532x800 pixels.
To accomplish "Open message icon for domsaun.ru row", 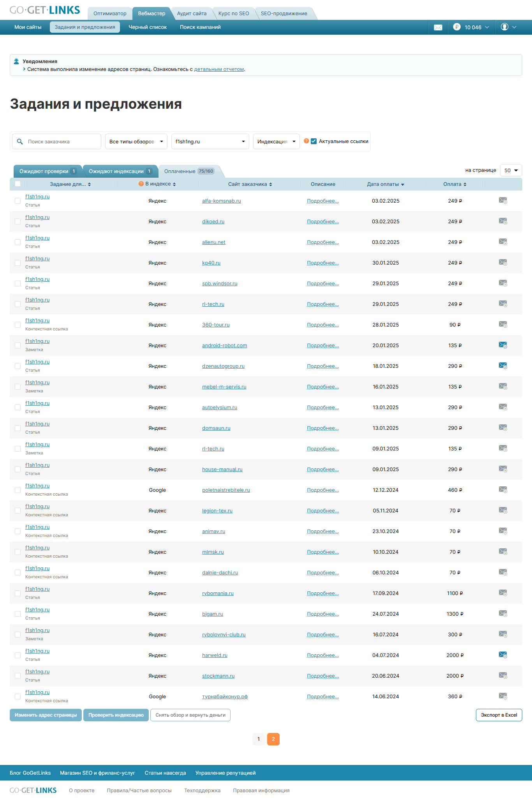I will pos(503,428).
